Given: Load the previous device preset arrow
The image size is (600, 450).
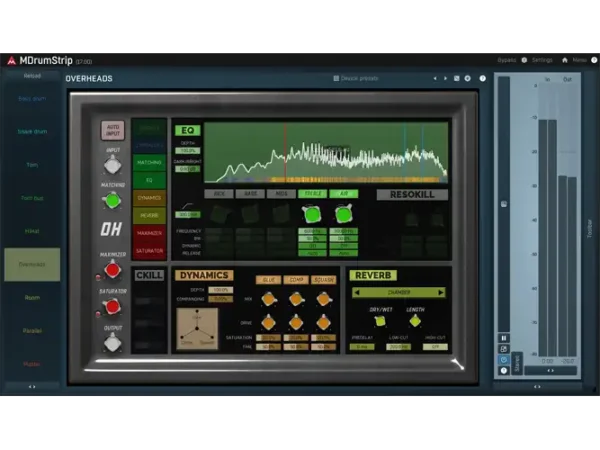Looking at the screenshot, I should tap(435, 78).
